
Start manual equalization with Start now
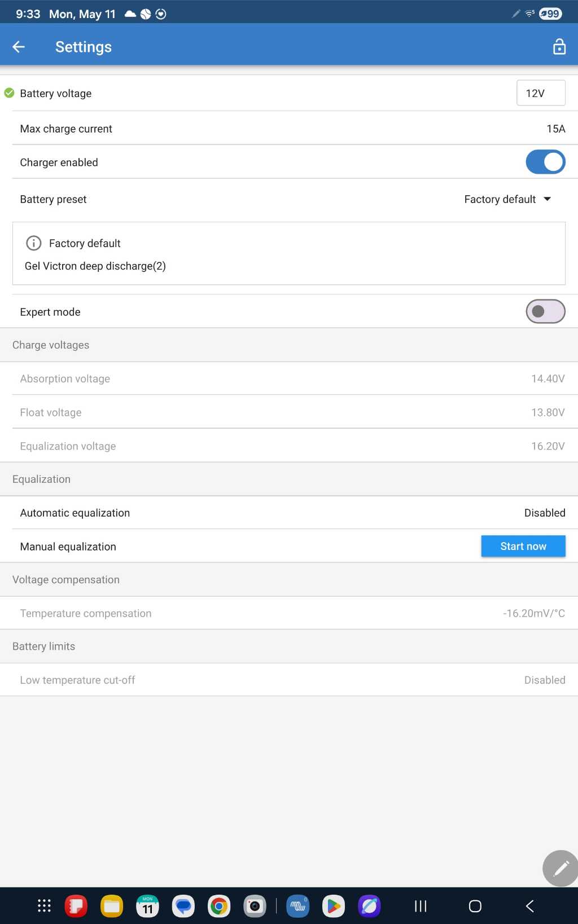[x=523, y=546]
